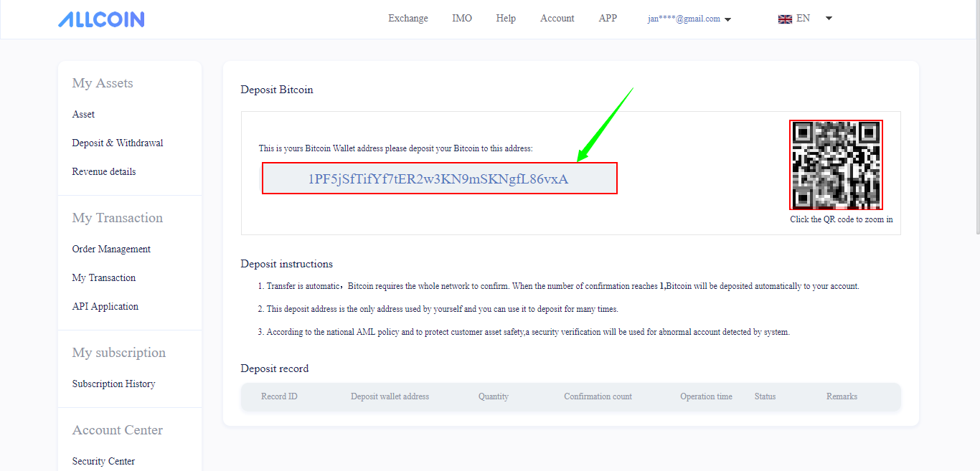Click the 'My Assets' sidebar heading

pyautogui.click(x=103, y=84)
